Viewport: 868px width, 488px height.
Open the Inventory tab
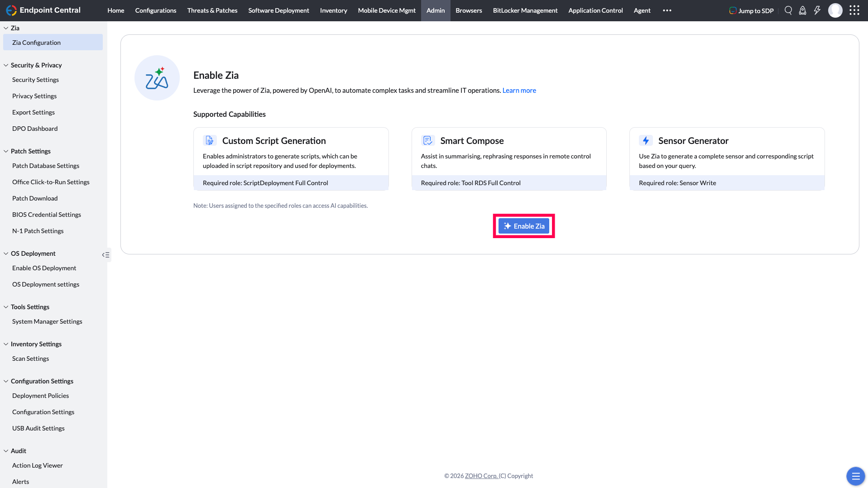[334, 10]
